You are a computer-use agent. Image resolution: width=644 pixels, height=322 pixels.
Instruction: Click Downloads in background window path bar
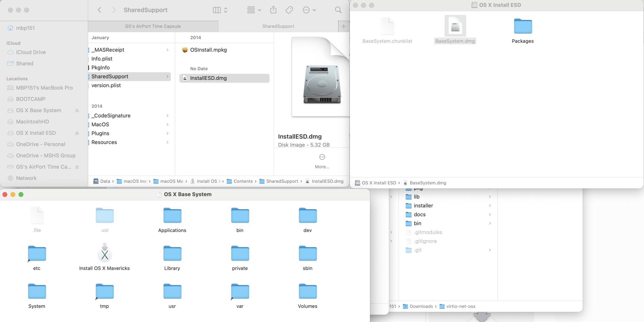418,306
